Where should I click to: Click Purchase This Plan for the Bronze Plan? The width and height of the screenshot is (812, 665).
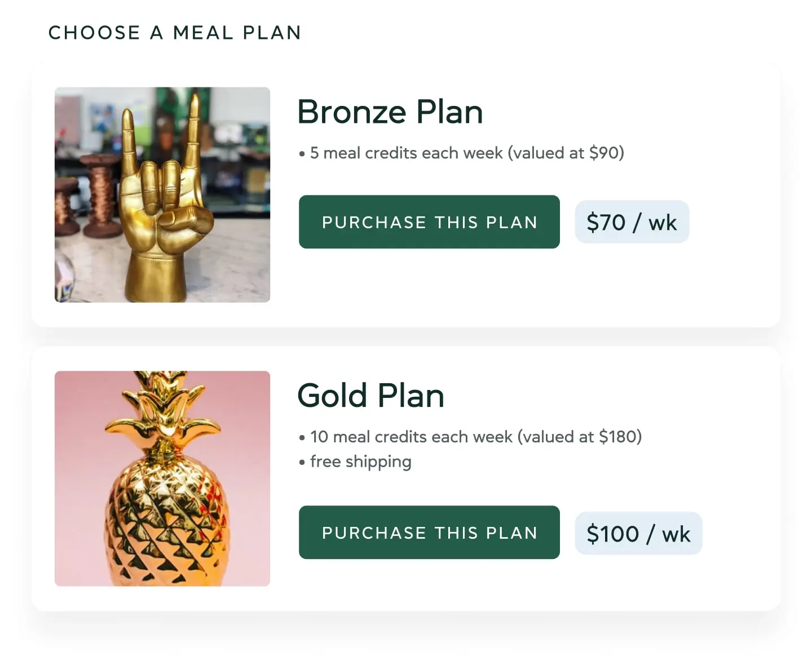click(429, 222)
